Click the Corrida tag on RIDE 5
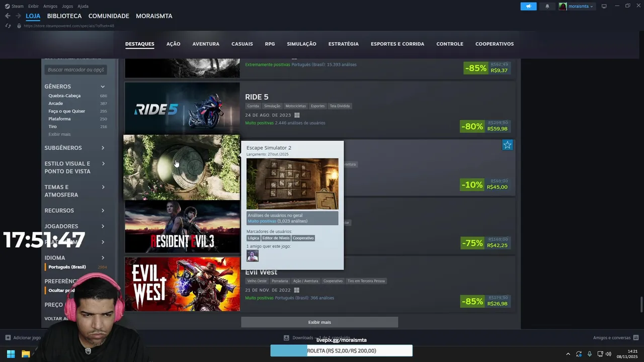This screenshot has height=362, width=644. pyautogui.click(x=253, y=106)
